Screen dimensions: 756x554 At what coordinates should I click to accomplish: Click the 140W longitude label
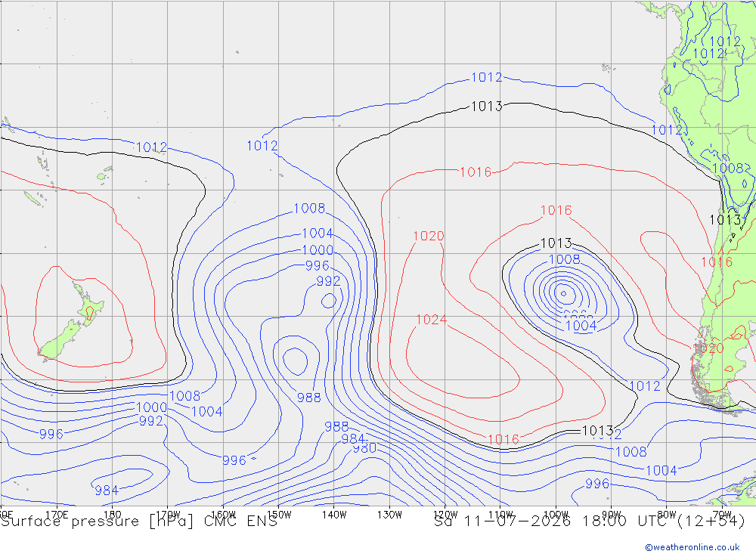coord(334,515)
